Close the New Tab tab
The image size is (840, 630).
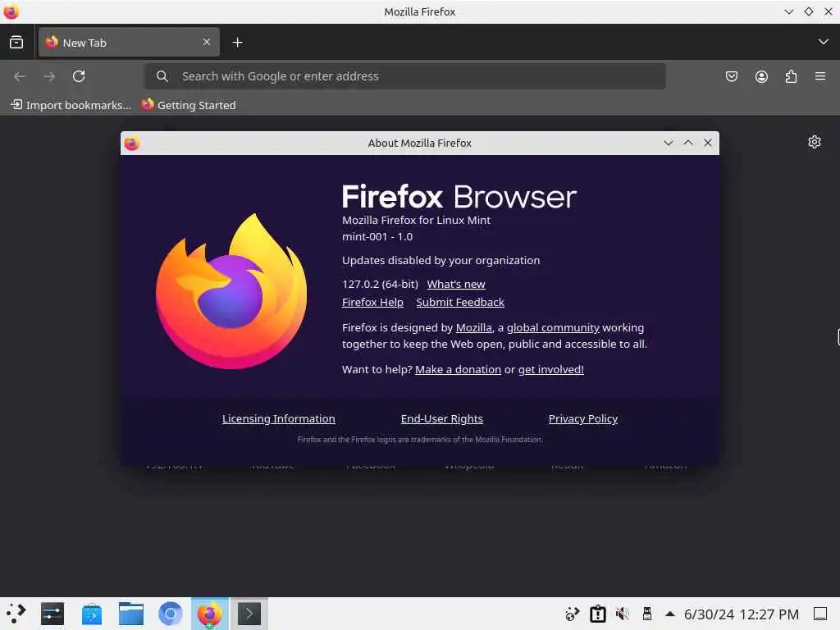click(207, 42)
